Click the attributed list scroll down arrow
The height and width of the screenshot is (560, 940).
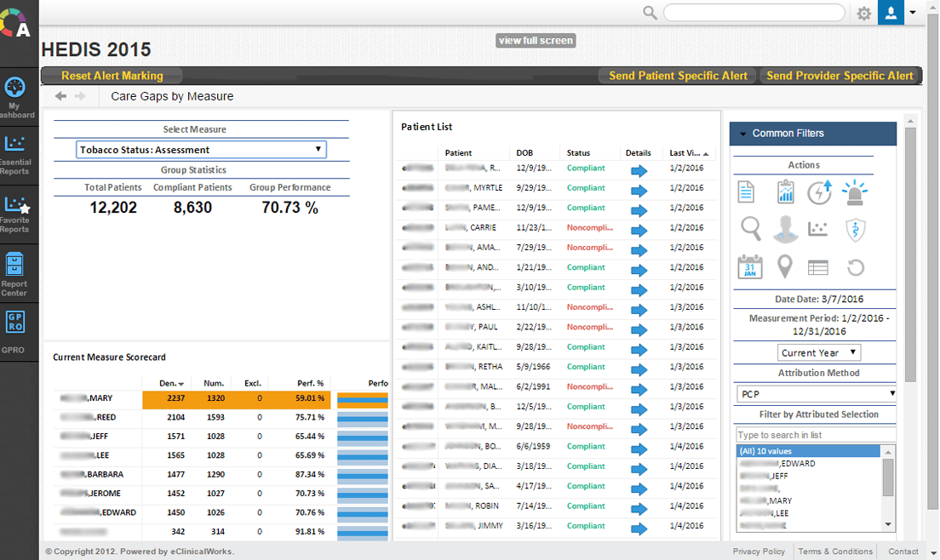pos(888,524)
